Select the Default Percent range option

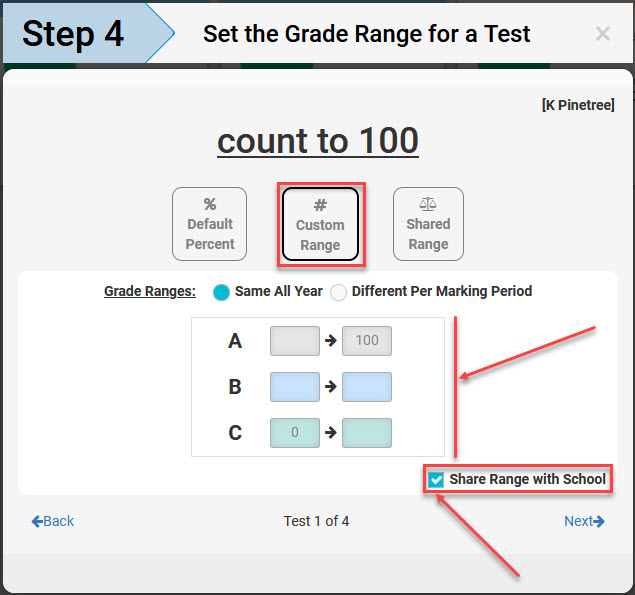[209, 224]
